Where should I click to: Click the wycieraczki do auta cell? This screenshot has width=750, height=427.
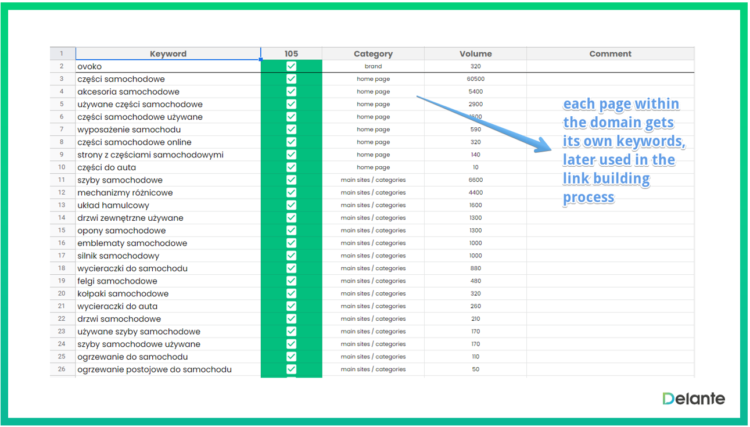pyautogui.click(x=168, y=306)
